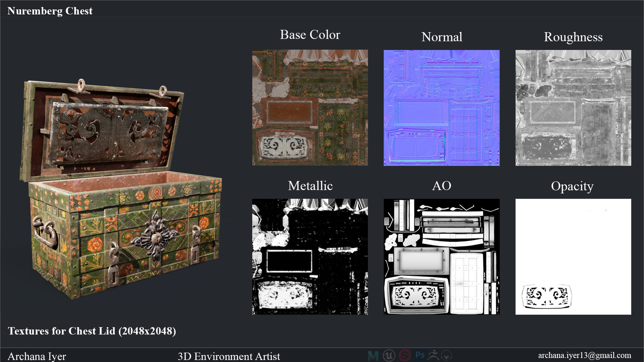644x362 pixels.
Task: Select the Adobe Photoshop icon
Action: click(420, 355)
